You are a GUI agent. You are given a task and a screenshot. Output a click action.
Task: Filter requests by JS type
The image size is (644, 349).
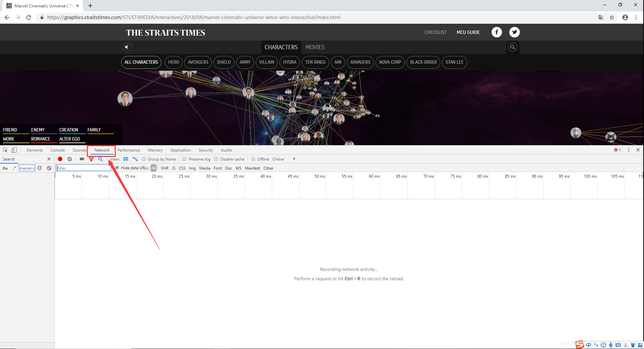[x=174, y=168]
